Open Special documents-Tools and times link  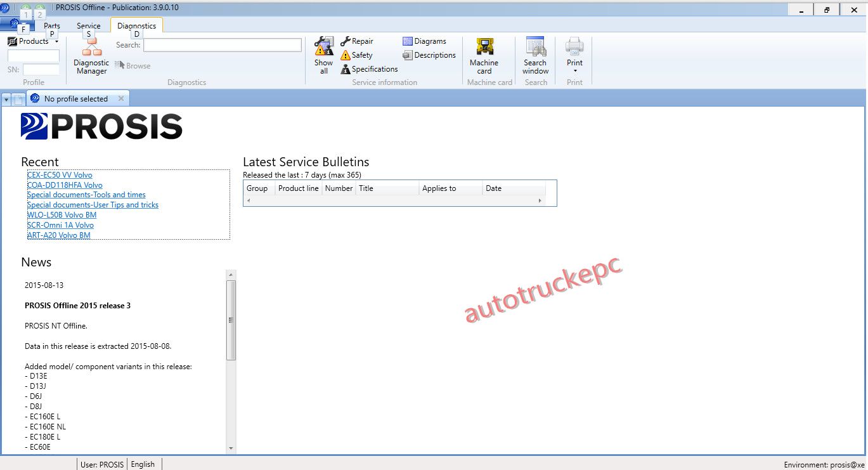point(86,195)
